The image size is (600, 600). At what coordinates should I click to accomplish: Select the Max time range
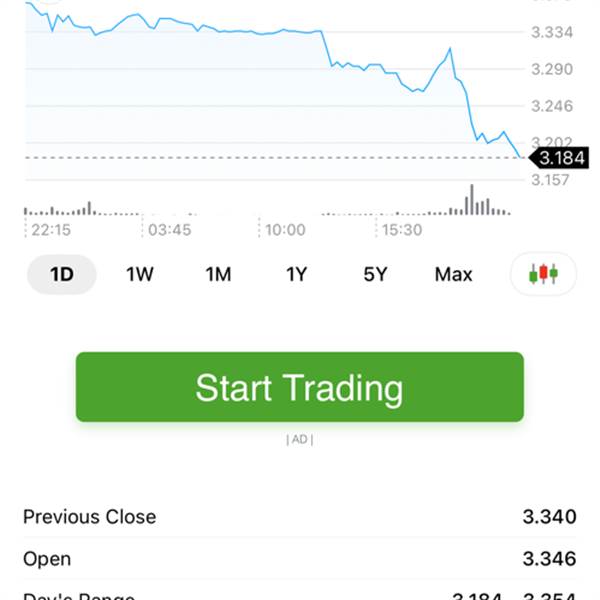(x=453, y=274)
